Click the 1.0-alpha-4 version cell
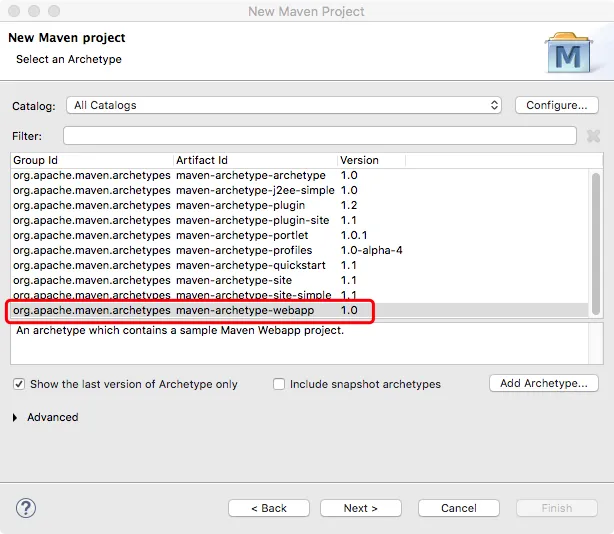Screen dimensions: 614x534 [x=371, y=250]
